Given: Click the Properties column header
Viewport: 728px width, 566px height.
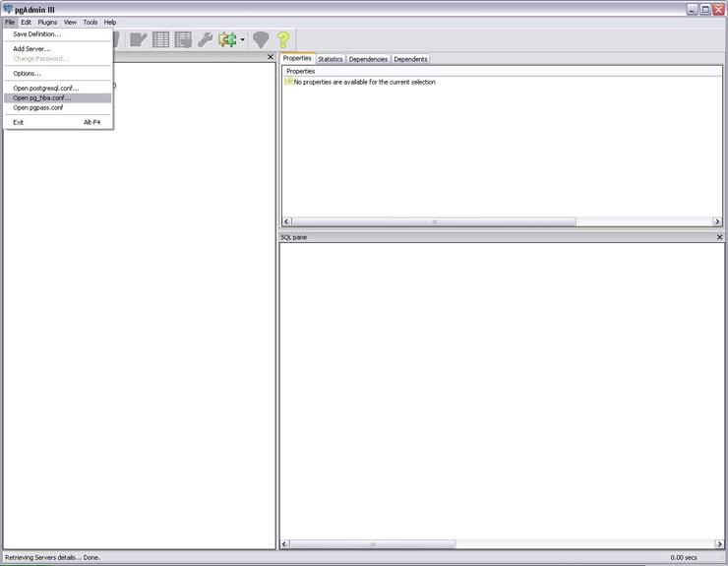Looking at the screenshot, I should coord(502,71).
